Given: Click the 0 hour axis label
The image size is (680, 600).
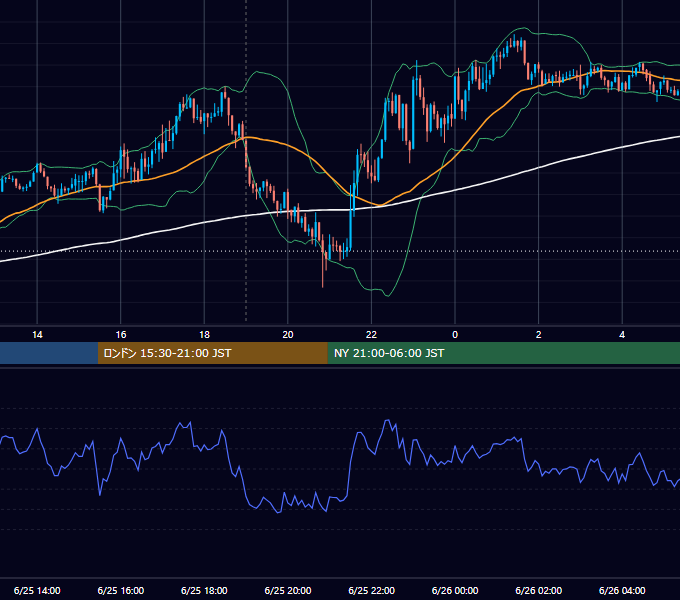Looking at the screenshot, I should click(x=455, y=335).
